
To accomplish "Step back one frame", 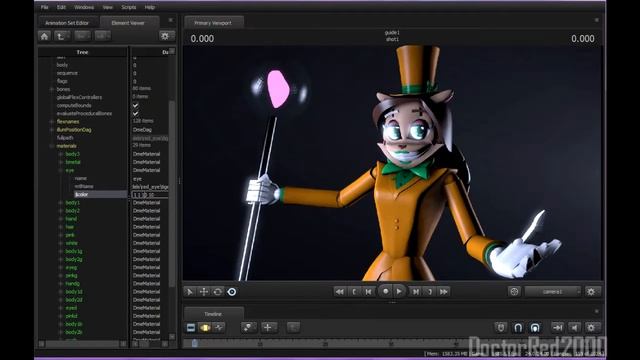I will point(369,291).
